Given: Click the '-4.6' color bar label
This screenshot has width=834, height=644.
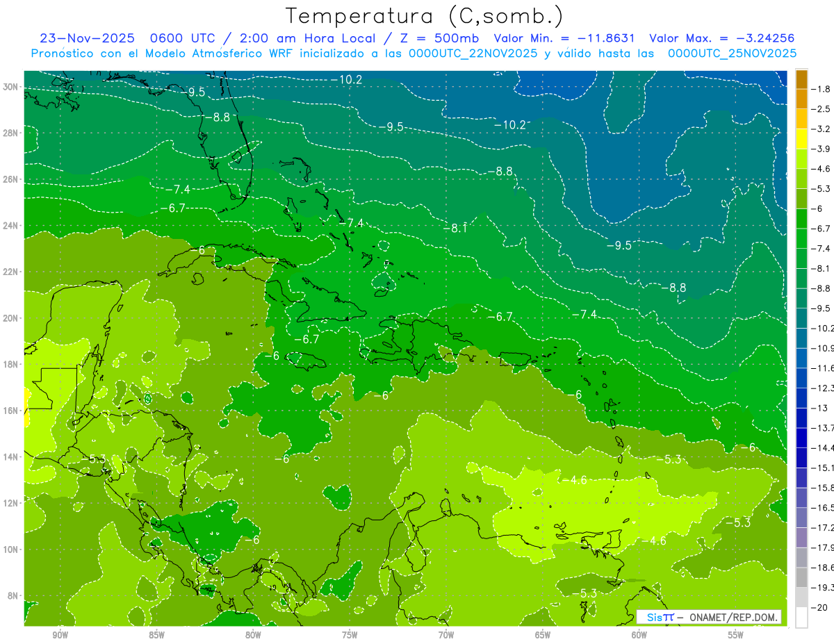Looking at the screenshot, I should point(821,169).
